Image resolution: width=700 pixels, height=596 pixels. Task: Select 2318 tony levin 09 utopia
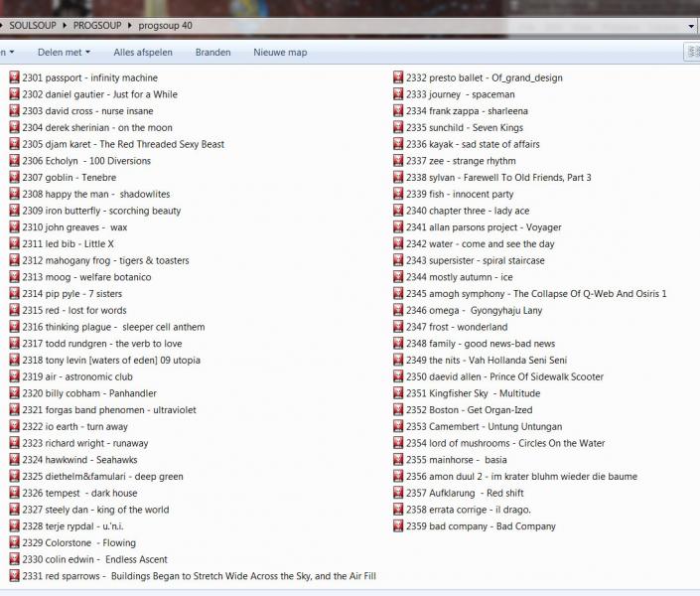(x=105, y=361)
